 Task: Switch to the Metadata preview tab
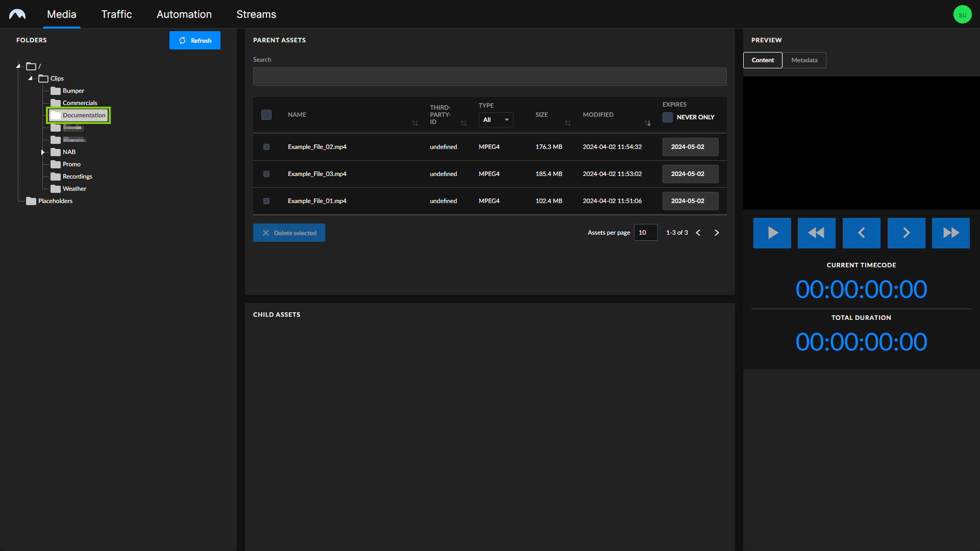804,60
